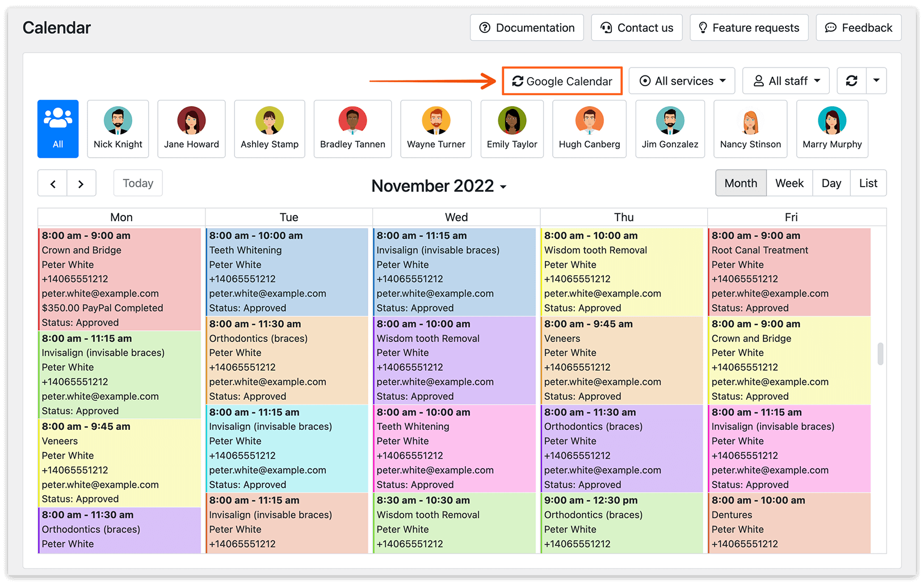Open November 2022 month picker
The width and height of the screenshot is (924, 583).
439,186
